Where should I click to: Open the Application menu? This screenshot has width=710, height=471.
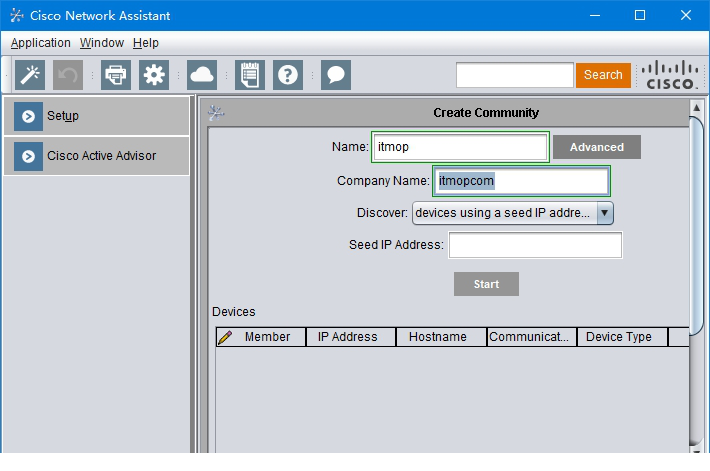[41, 43]
